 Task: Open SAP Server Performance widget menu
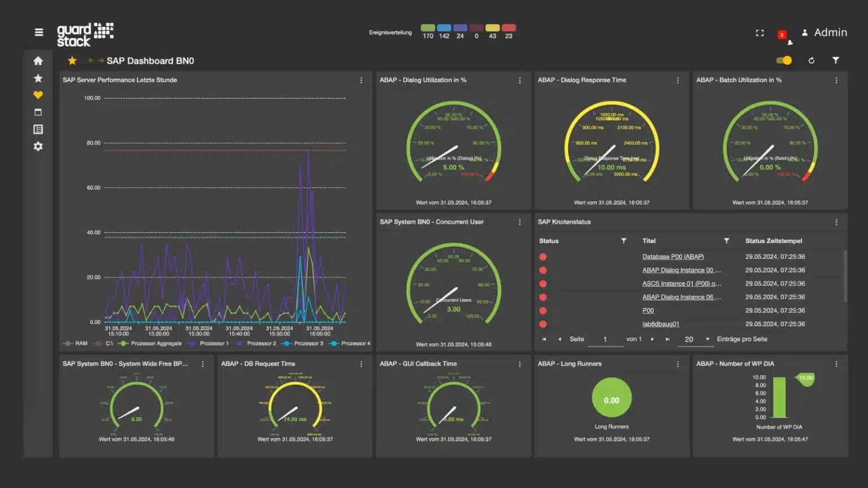tap(361, 80)
